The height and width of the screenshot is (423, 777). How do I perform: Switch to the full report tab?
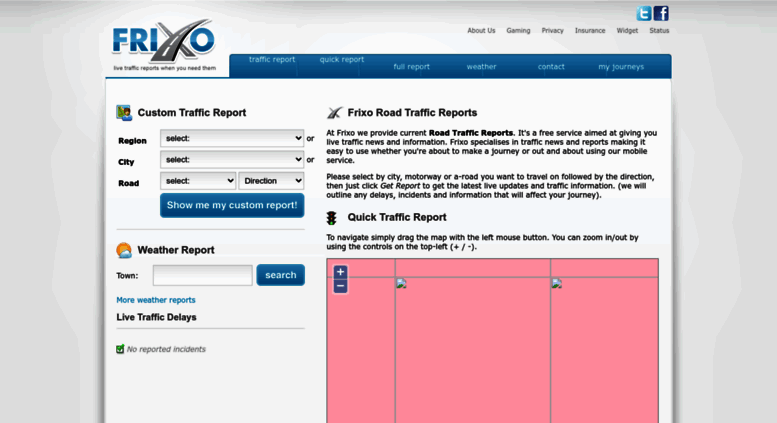(411, 67)
